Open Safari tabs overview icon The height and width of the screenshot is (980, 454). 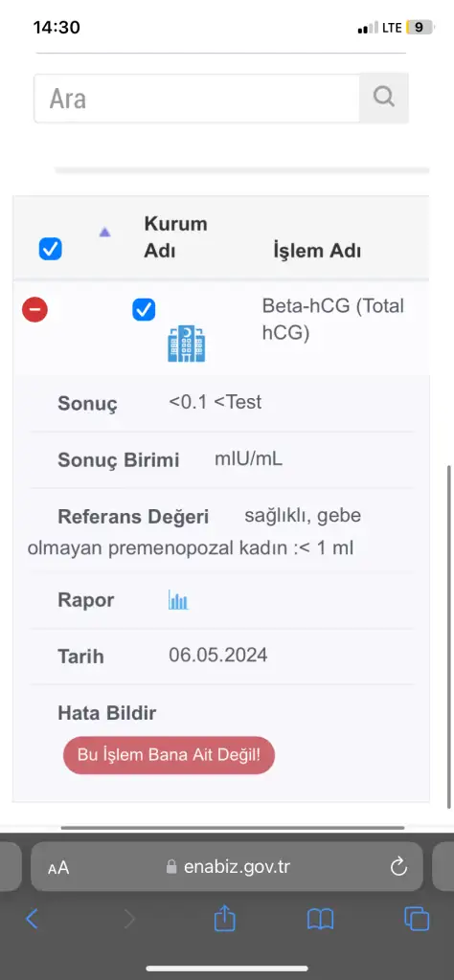pyautogui.click(x=417, y=919)
